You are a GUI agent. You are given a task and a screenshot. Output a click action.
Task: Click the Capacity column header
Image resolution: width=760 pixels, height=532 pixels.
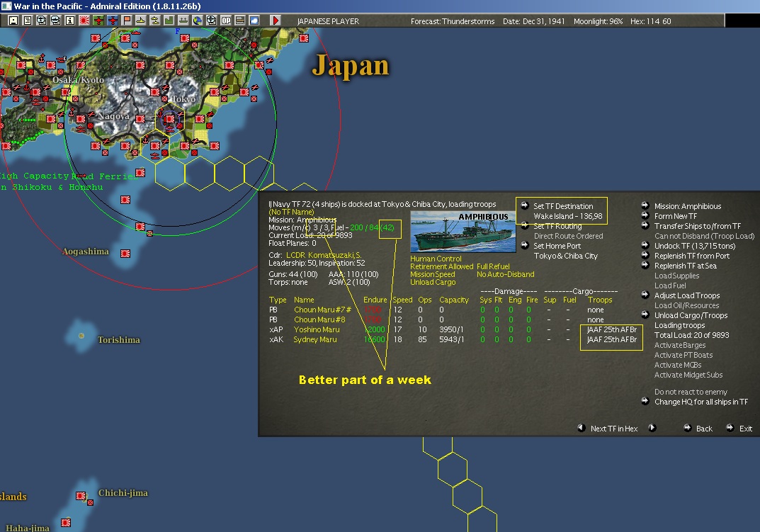(x=454, y=300)
